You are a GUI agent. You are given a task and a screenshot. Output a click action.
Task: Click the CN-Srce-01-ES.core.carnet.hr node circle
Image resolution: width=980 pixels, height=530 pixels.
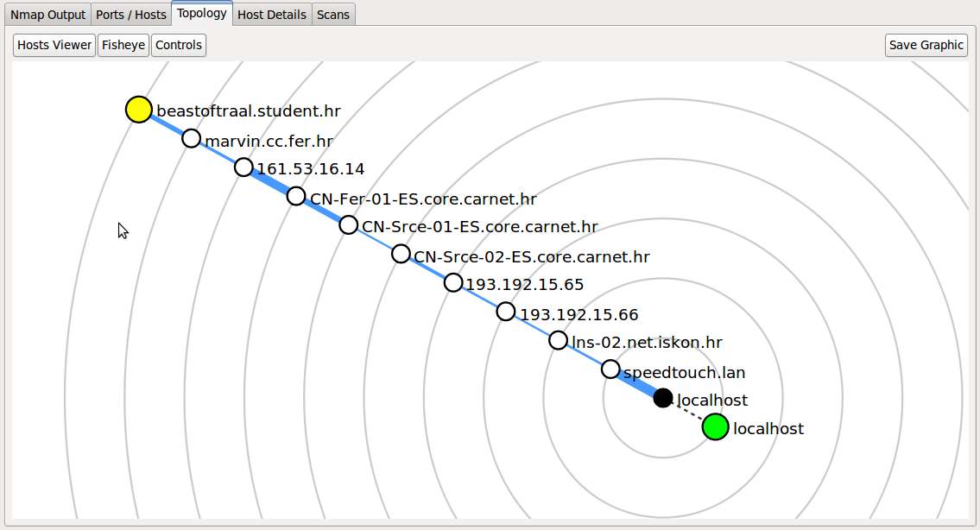pyautogui.click(x=349, y=225)
